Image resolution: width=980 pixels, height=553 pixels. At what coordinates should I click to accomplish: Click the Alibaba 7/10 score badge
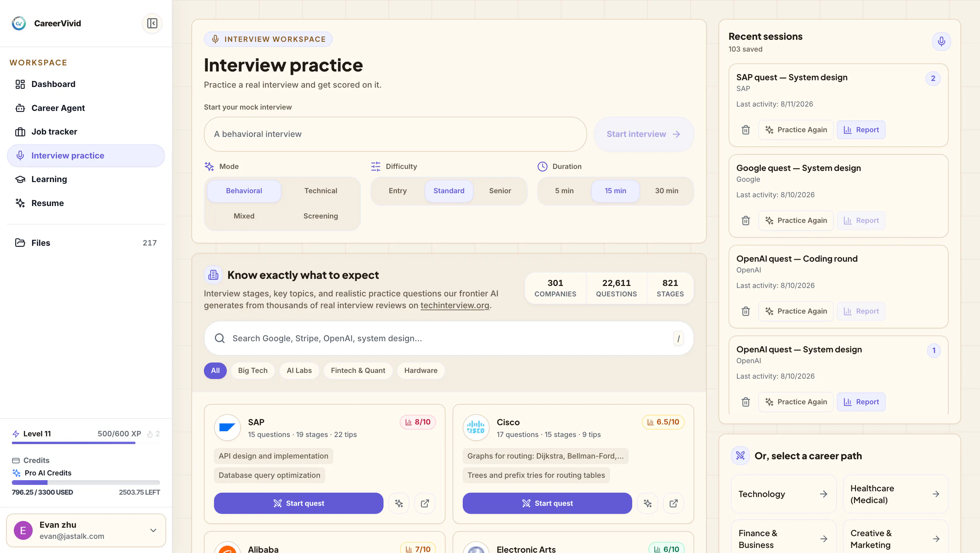(x=418, y=549)
